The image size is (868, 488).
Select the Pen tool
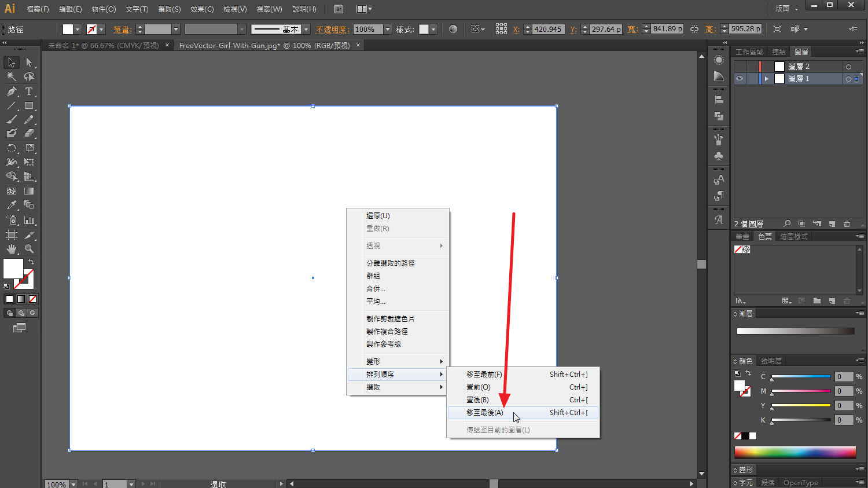tap(12, 91)
